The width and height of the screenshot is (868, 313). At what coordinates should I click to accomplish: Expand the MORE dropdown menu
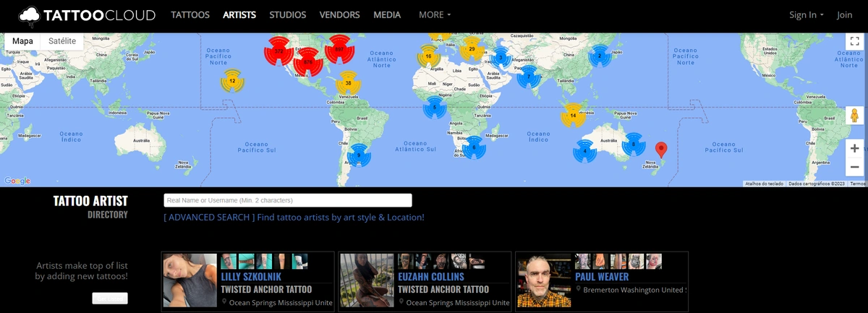pyautogui.click(x=435, y=14)
